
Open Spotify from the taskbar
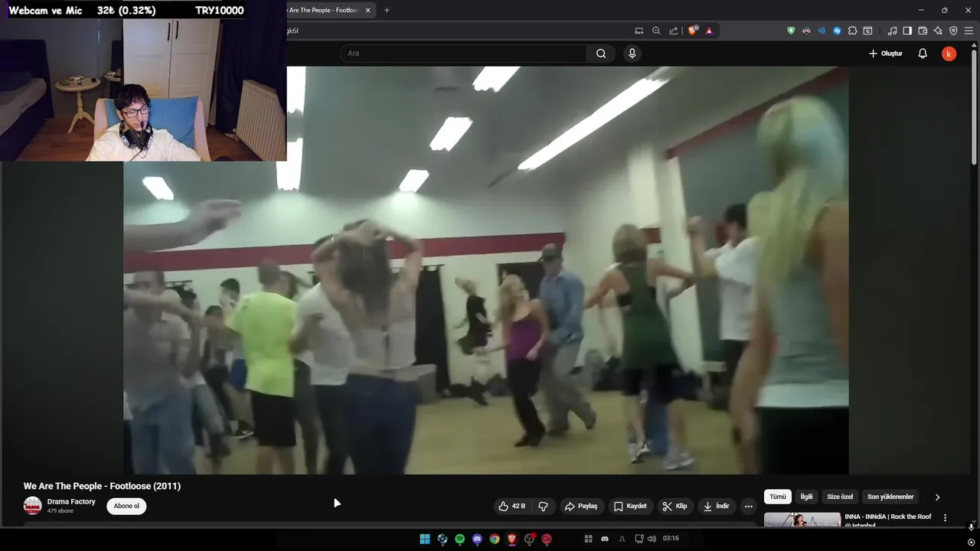coord(459,539)
